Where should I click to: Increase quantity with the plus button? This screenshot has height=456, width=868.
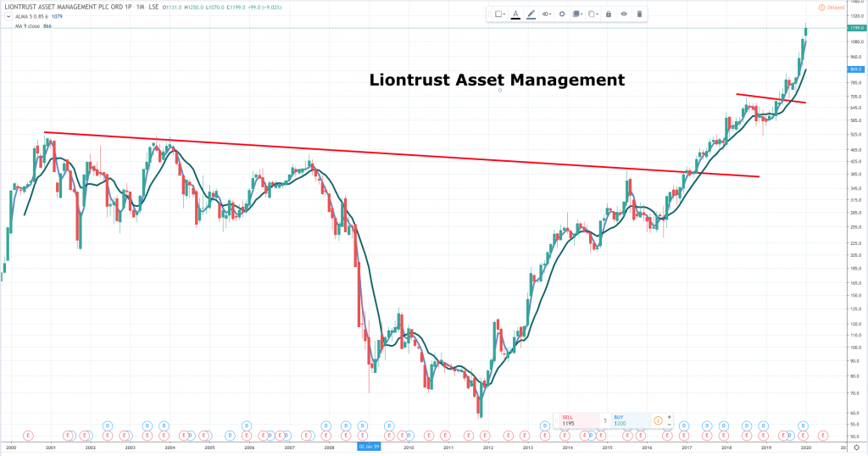(670, 417)
